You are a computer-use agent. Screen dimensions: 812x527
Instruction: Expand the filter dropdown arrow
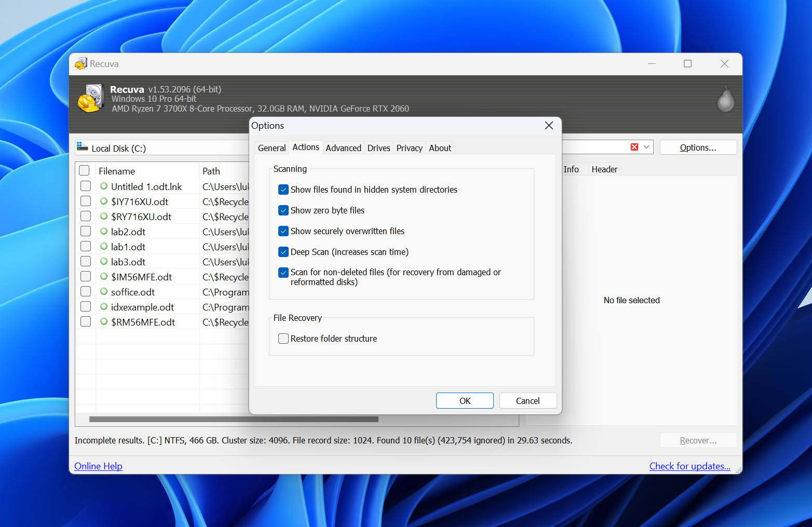pos(646,147)
